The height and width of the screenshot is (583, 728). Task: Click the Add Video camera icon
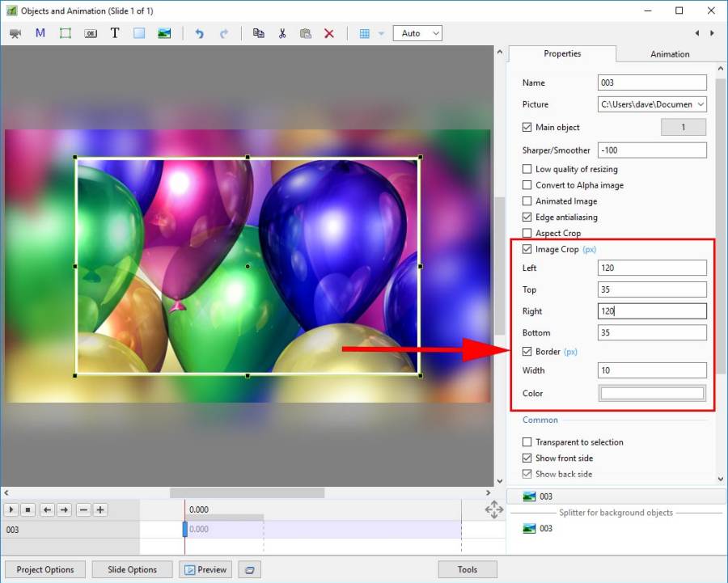pyautogui.click(x=15, y=33)
